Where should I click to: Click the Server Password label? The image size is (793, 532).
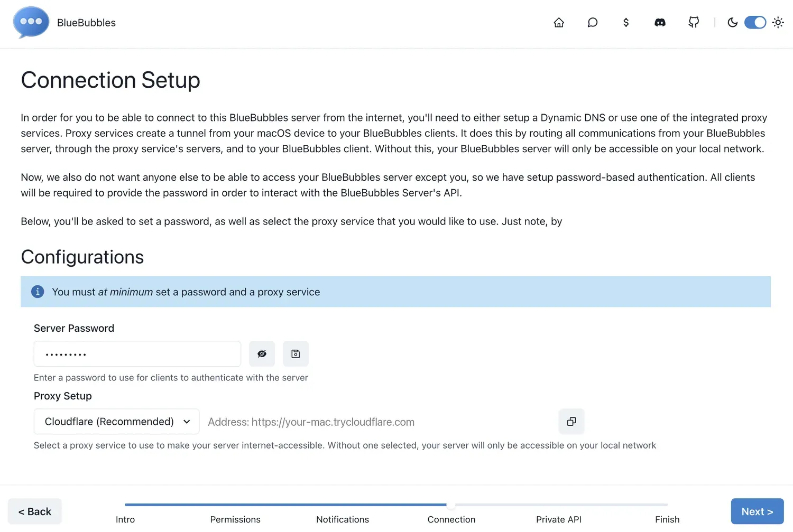[x=74, y=328]
